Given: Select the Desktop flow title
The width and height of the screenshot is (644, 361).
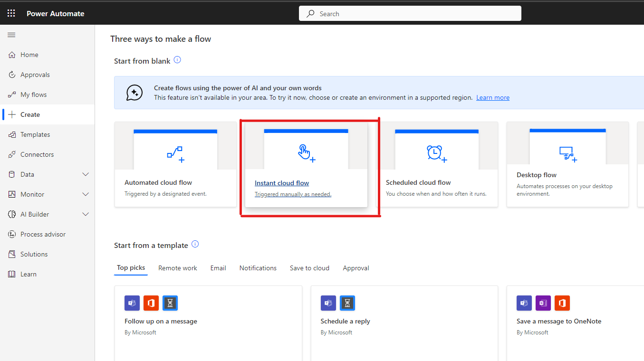Looking at the screenshot, I should point(537,175).
